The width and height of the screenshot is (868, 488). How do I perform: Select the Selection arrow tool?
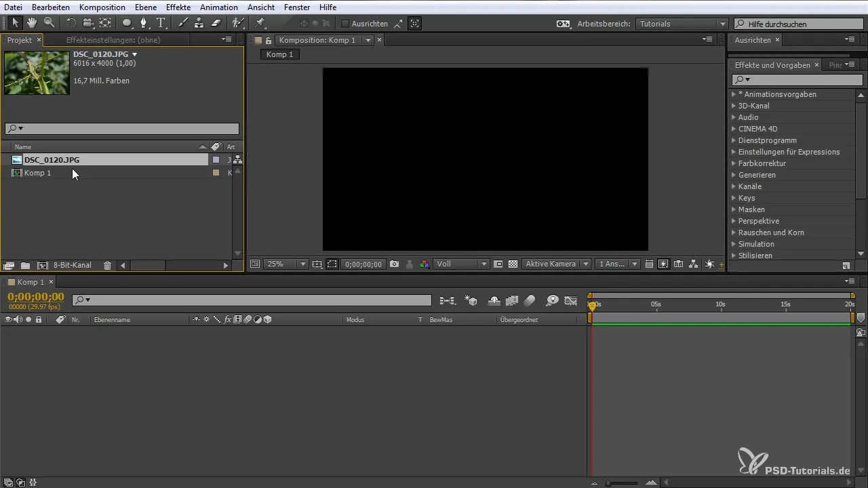click(x=16, y=23)
